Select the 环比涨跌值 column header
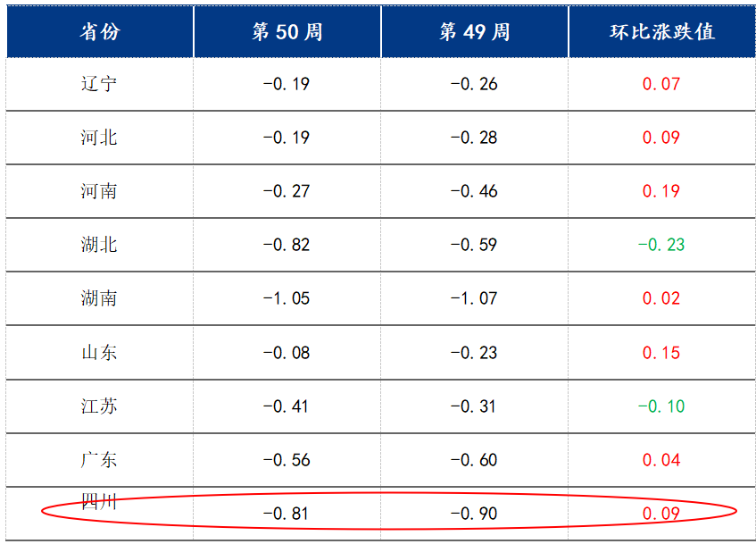This screenshot has width=756, height=544. coord(661,32)
